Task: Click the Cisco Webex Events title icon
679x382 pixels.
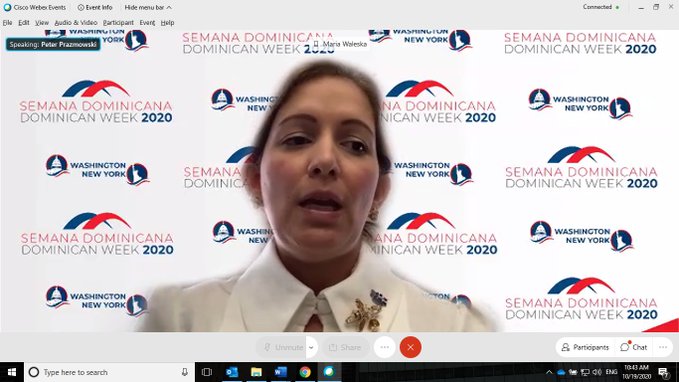Action: pos(7,7)
